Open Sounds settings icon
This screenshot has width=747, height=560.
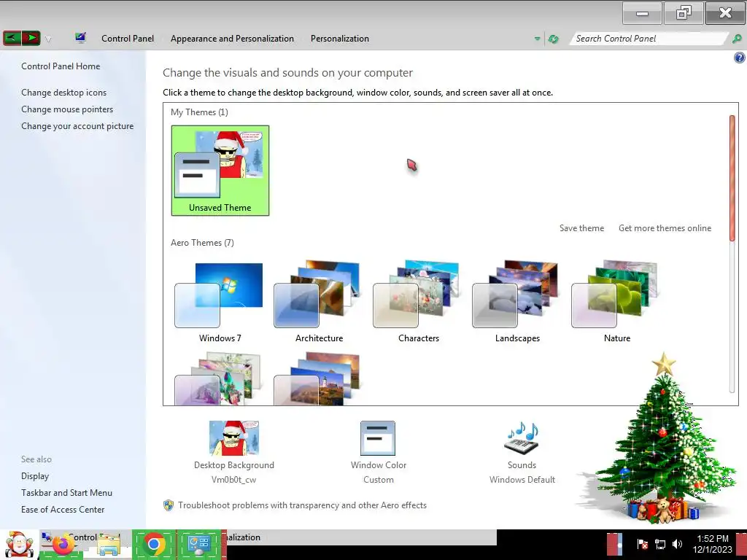click(522, 438)
